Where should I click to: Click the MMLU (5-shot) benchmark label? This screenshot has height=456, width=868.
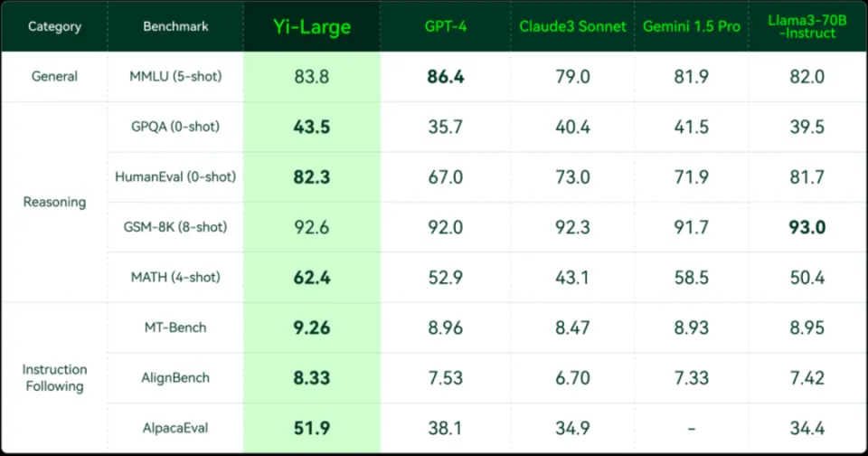click(175, 76)
